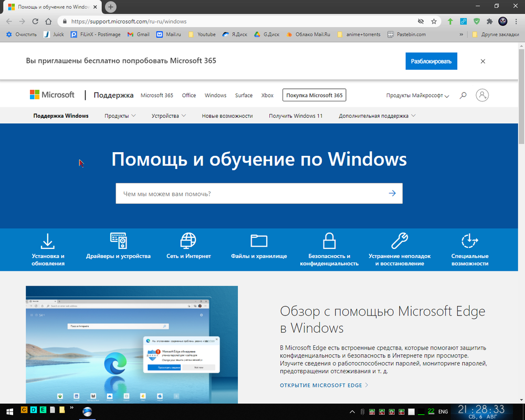This screenshot has height=420, width=525.
Task: Open the Windows Start button
Action: [x=9, y=412]
